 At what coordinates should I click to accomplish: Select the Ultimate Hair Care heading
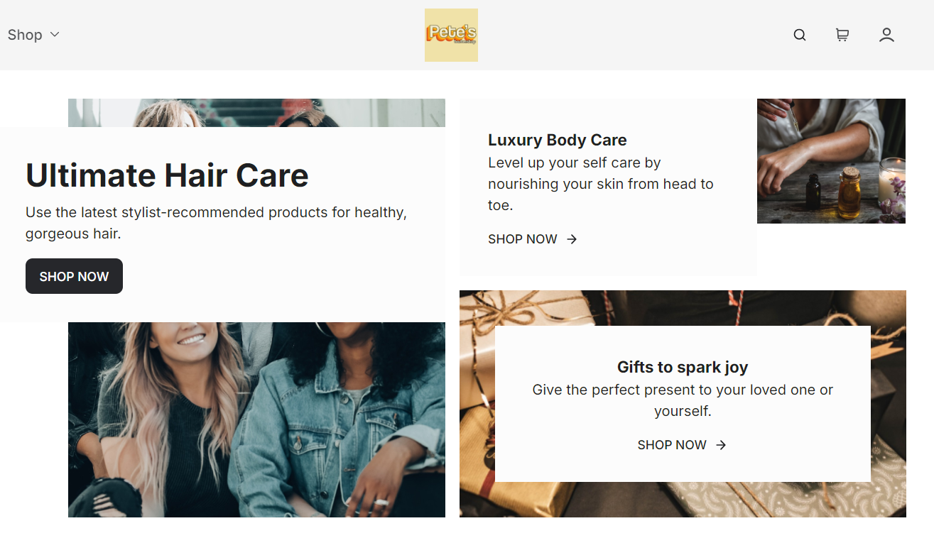click(x=167, y=175)
